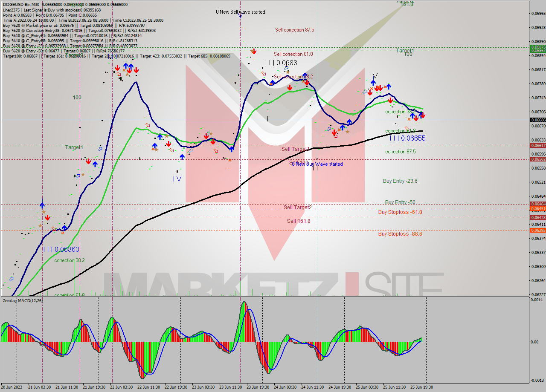546x392 pixels.
Task: Click the '22 Jun 03:30' time label
Action: (121, 387)
